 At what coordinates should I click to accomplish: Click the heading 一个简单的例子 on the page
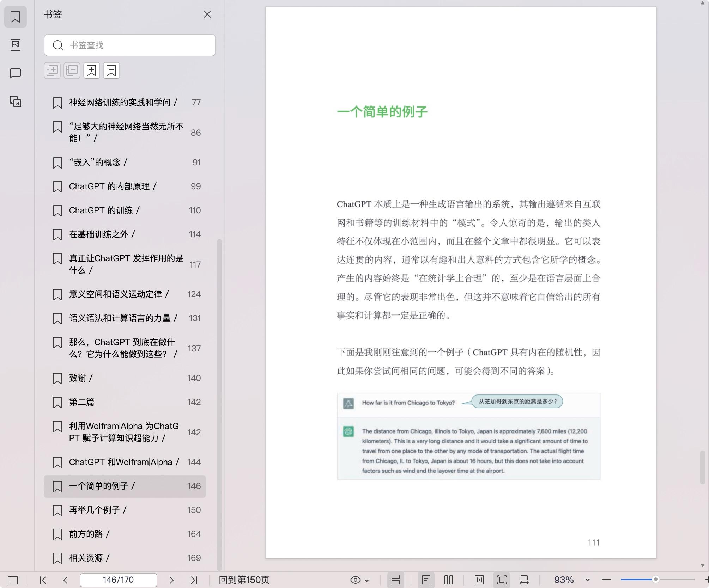click(382, 112)
